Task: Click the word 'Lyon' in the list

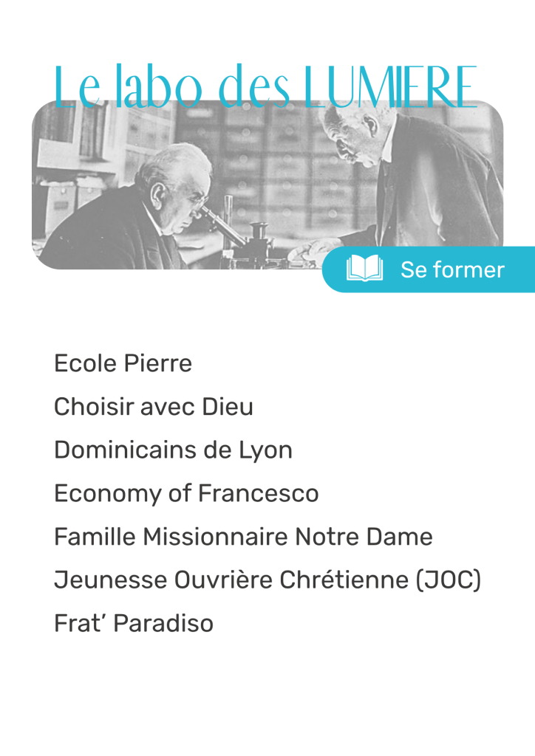Action: tap(265, 450)
